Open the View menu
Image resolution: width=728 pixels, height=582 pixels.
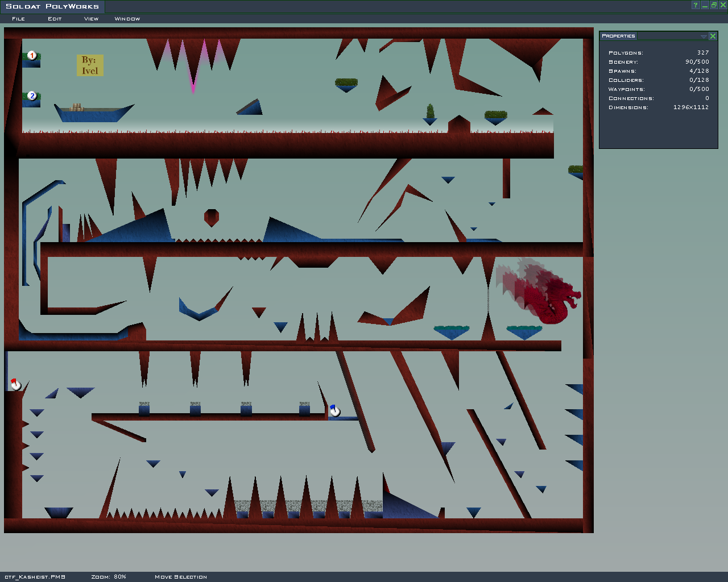tap(91, 19)
